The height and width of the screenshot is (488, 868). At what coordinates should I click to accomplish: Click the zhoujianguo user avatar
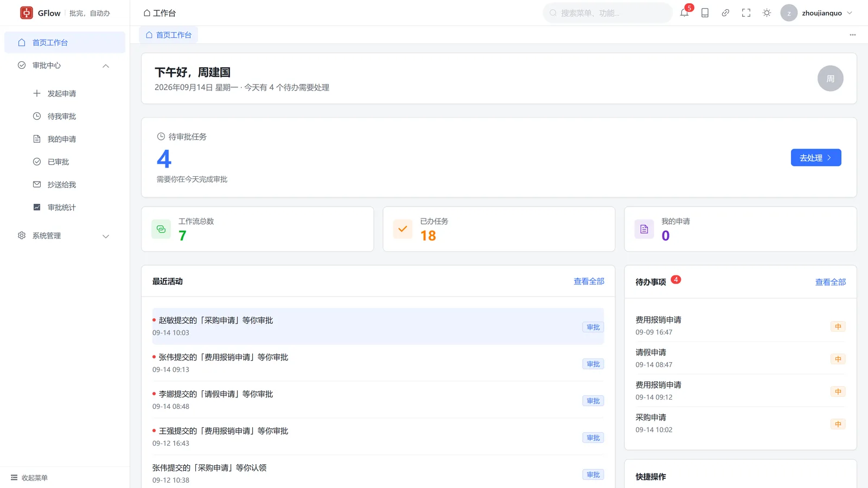pyautogui.click(x=789, y=13)
